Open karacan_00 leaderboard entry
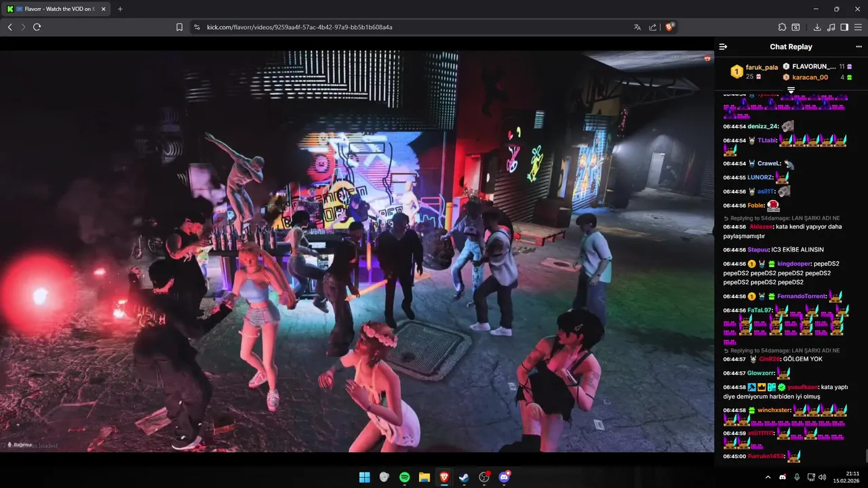Viewport: 868px width, 488px height. point(817,77)
